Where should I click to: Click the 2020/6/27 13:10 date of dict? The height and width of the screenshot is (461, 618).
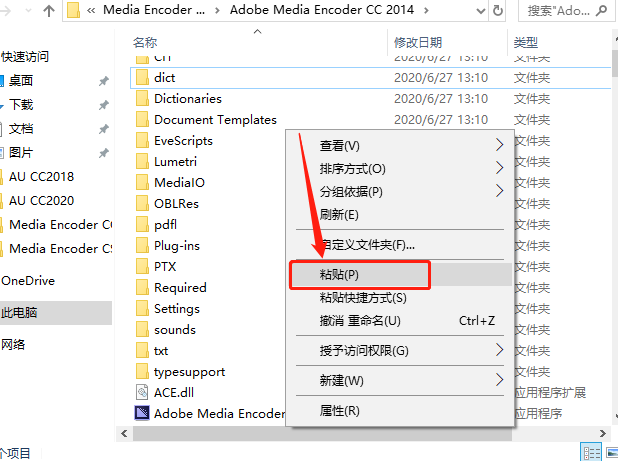click(441, 78)
